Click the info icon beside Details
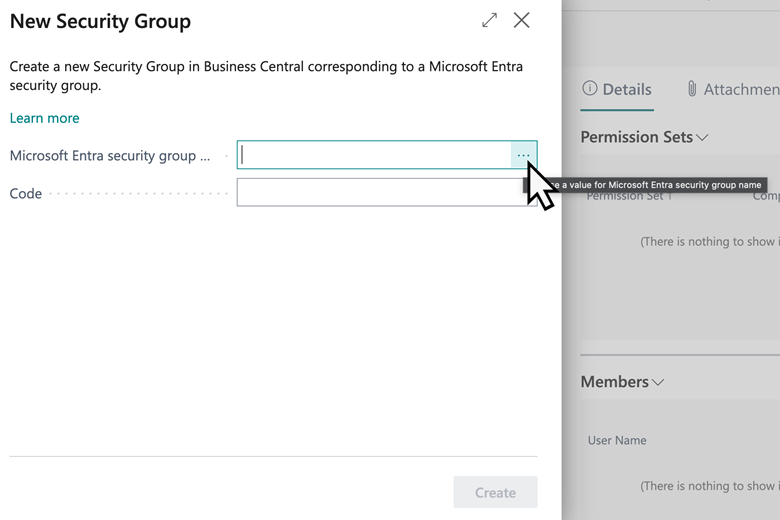Viewport: 780px width, 520px height. pos(590,90)
